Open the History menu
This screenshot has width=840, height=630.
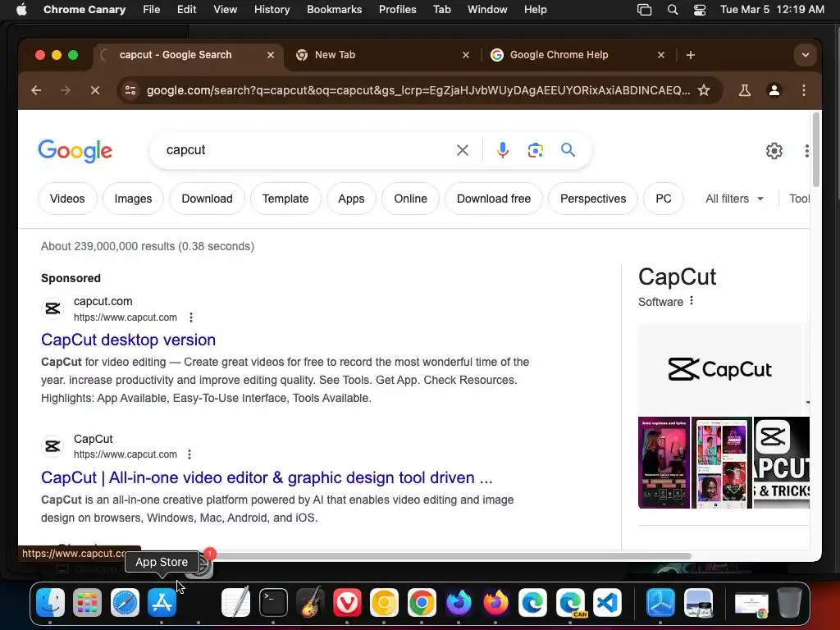click(x=272, y=10)
